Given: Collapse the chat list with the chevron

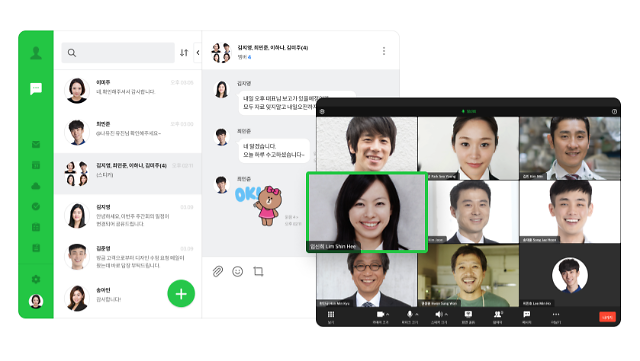Looking at the screenshot, I should (x=198, y=53).
